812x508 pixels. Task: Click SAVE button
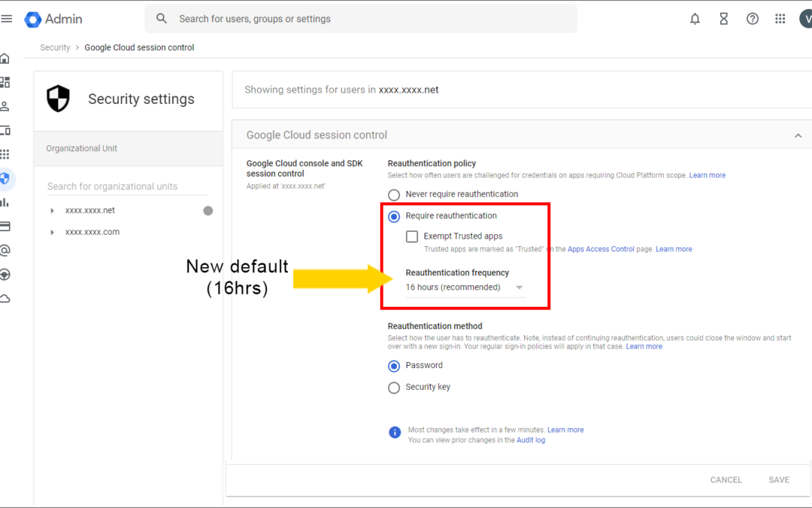click(x=779, y=480)
